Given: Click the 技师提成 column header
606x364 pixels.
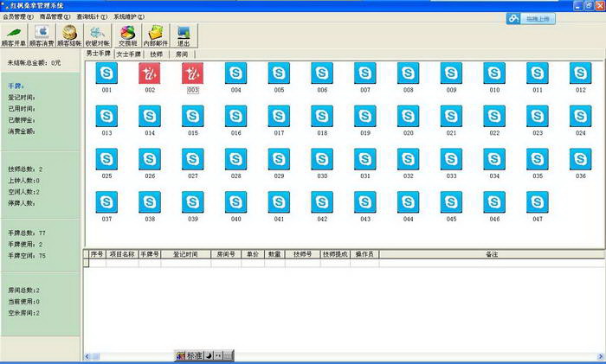Looking at the screenshot, I should [335, 254].
